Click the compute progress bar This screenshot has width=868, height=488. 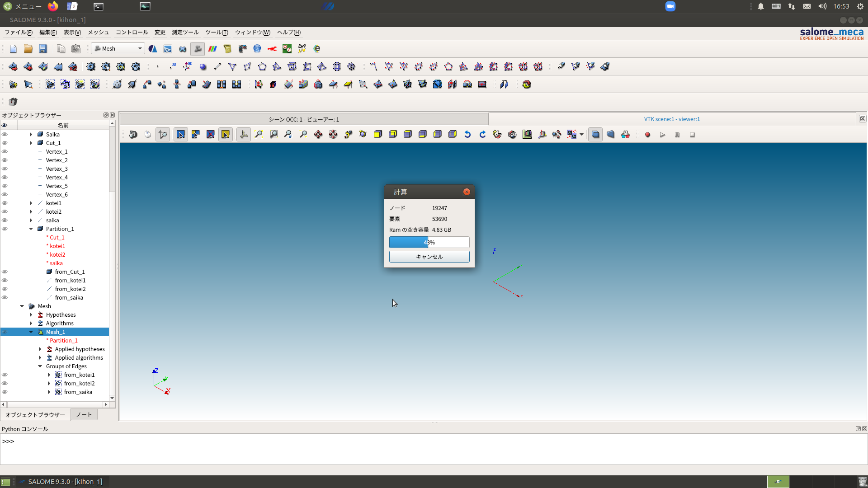[429, 243]
